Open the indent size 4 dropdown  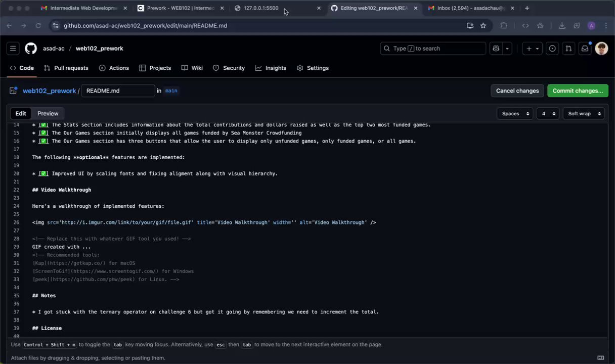(547, 114)
